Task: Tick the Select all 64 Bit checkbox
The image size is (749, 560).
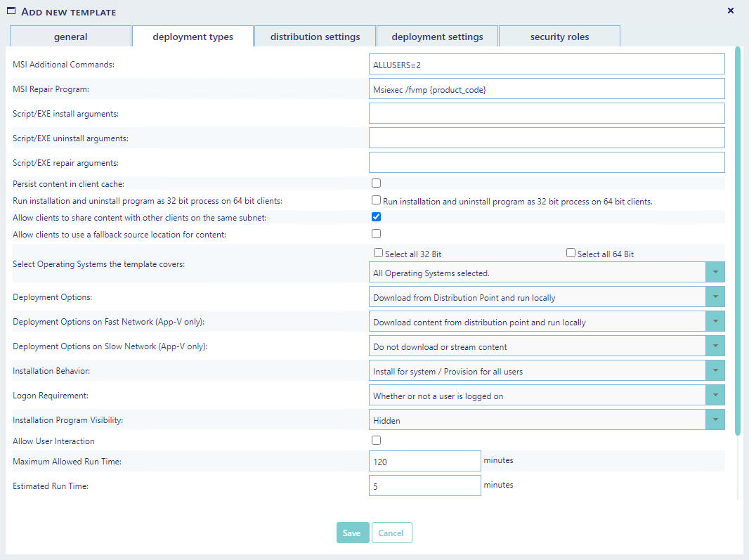Action: [x=571, y=253]
